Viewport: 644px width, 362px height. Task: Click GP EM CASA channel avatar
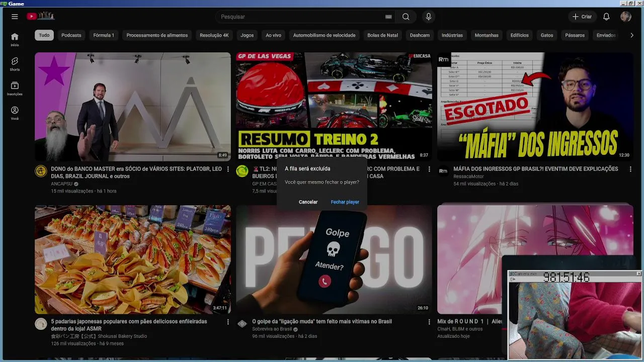point(242,171)
